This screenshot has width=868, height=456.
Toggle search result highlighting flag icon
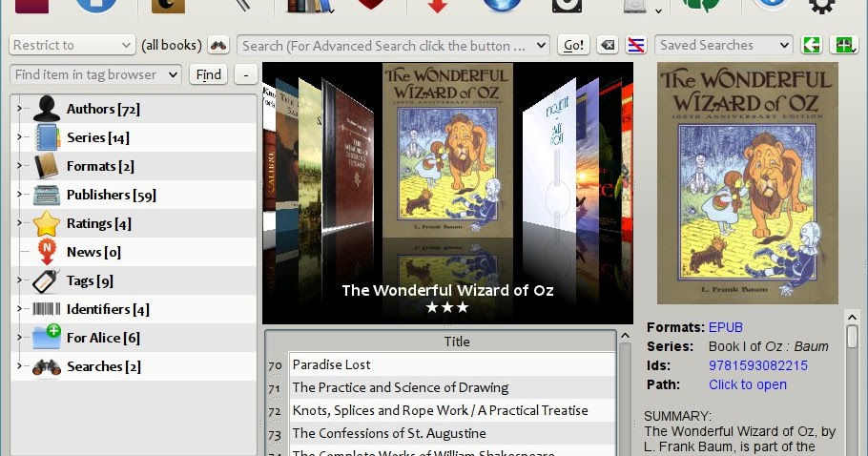click(x=636, y=46)
